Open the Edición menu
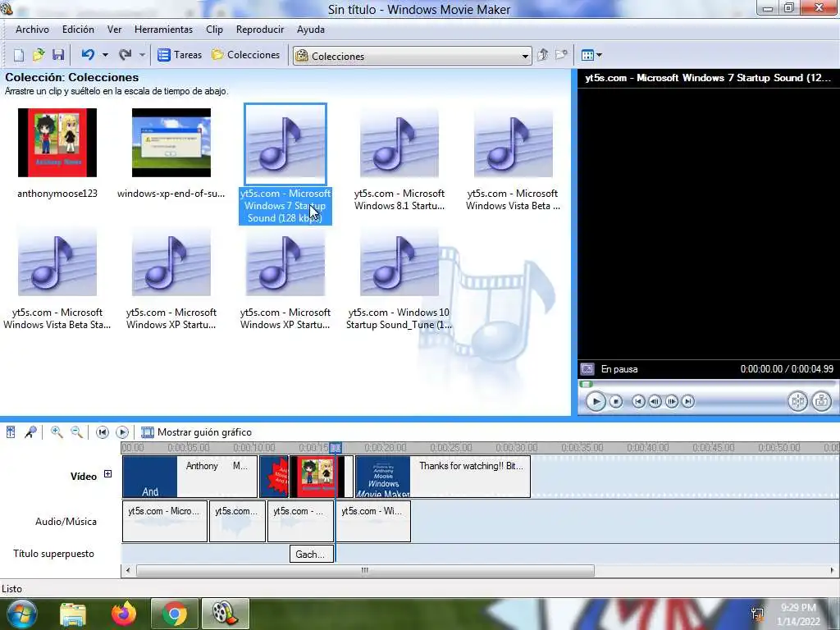Image resolution: width=840 pixels, height=630 pixels. (x=78, y=30)
